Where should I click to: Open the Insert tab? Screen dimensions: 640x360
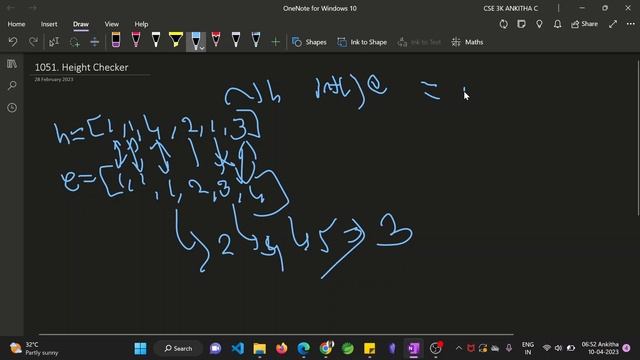(x=49, y=24)
